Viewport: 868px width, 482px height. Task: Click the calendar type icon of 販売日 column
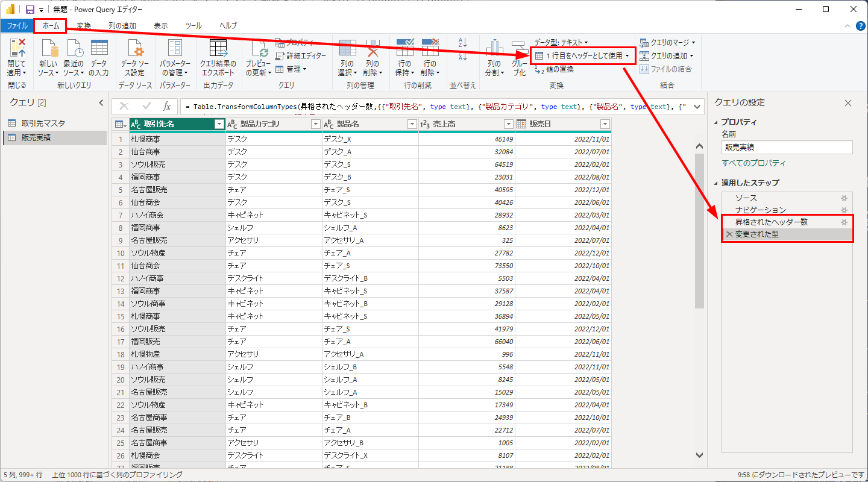coord(522,124)
